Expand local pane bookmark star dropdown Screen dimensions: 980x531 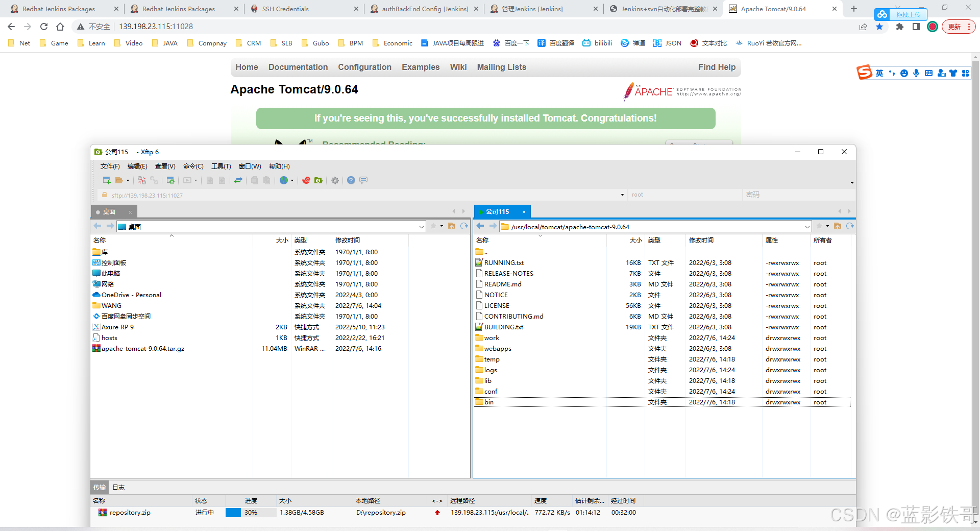[x=442, y=226]
